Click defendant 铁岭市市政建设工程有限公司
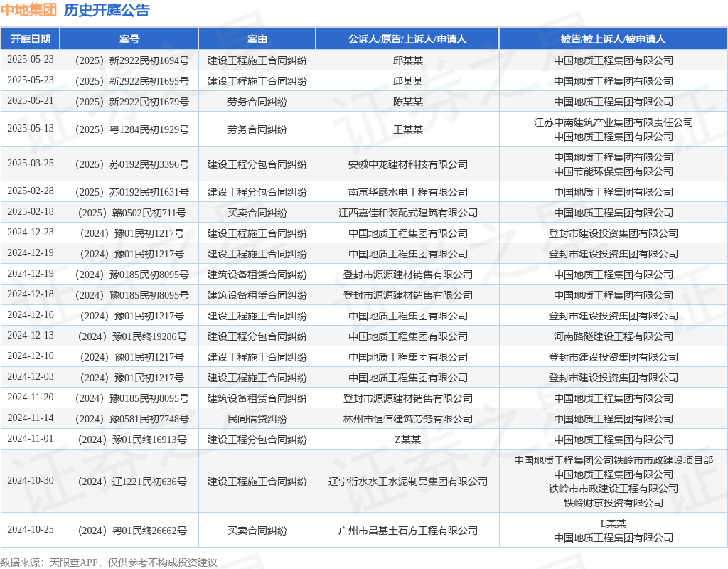The height and width of the screenshot is (569, 728). pos(614,489)
